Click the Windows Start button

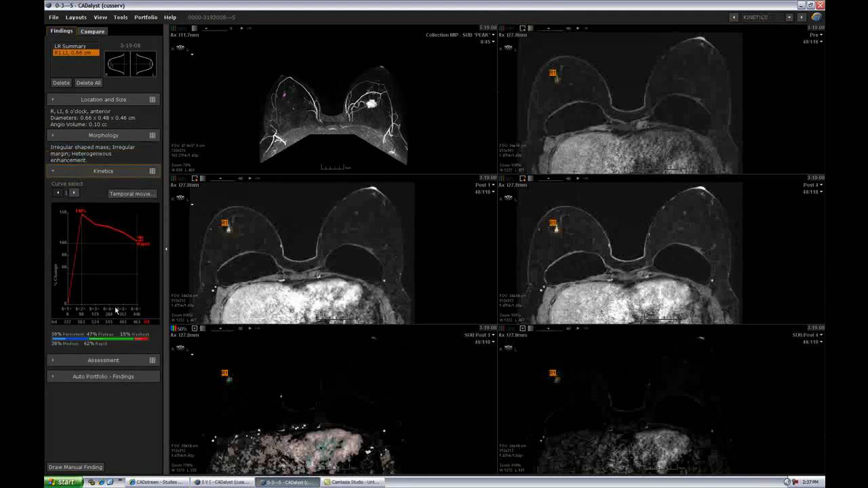62,482
